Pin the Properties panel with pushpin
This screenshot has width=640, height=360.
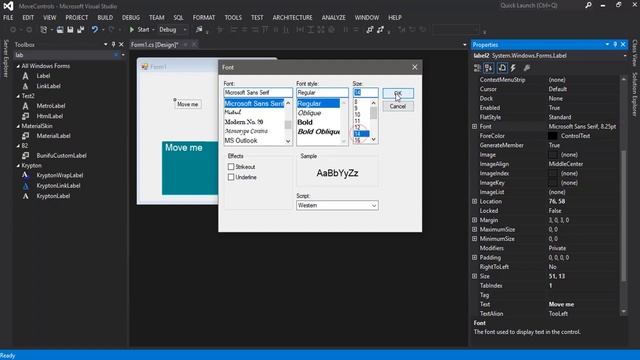[615, 44]
